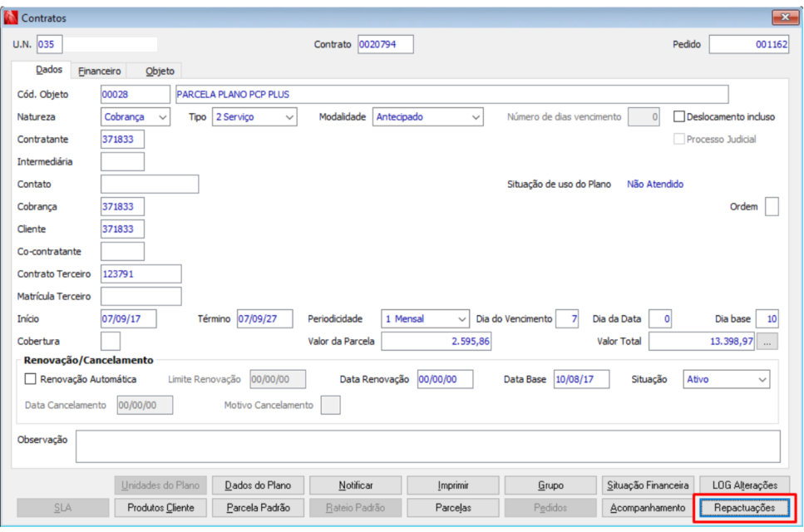The height and width of the screenshot is (532, 804).
Task: Click the PARCELA PLANO PCP PLUS description field
Action: [x=451, y=94]
